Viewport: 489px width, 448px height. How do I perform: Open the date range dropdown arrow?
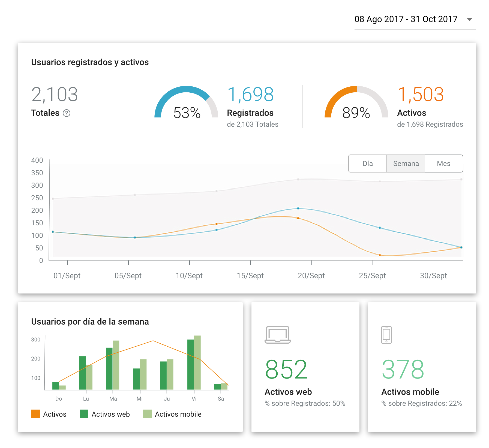click(x=469, y=19)
